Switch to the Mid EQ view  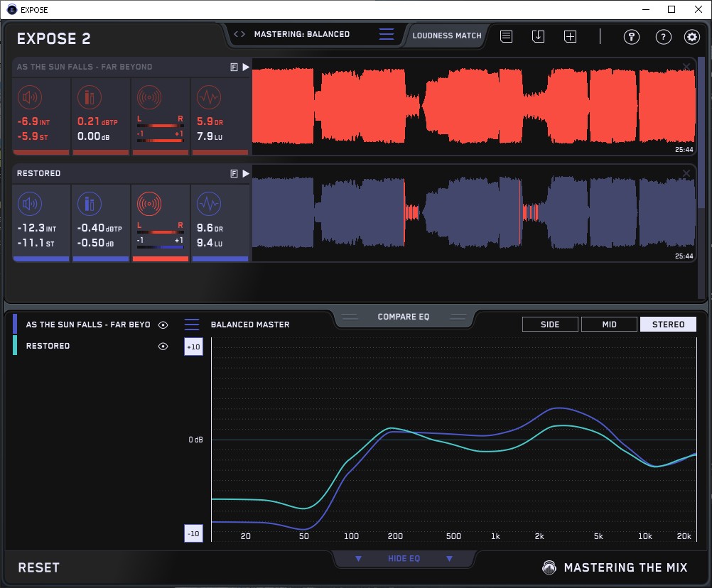coord(609,325)
